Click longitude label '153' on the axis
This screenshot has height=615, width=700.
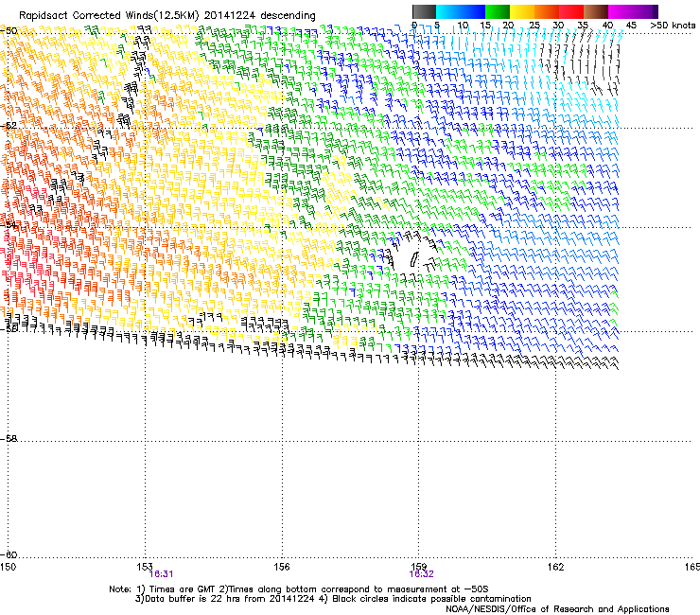pyautogui.click(x=145, y=567)
